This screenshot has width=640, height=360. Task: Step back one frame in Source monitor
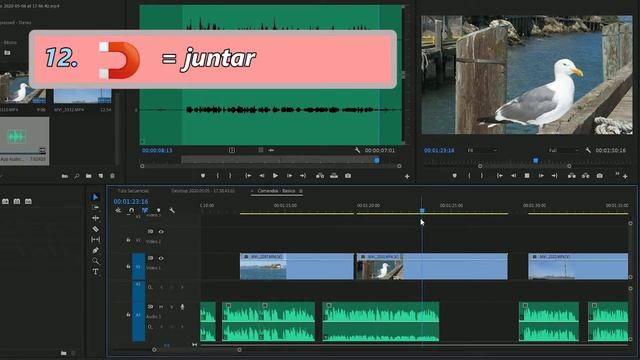pos(262,176)
